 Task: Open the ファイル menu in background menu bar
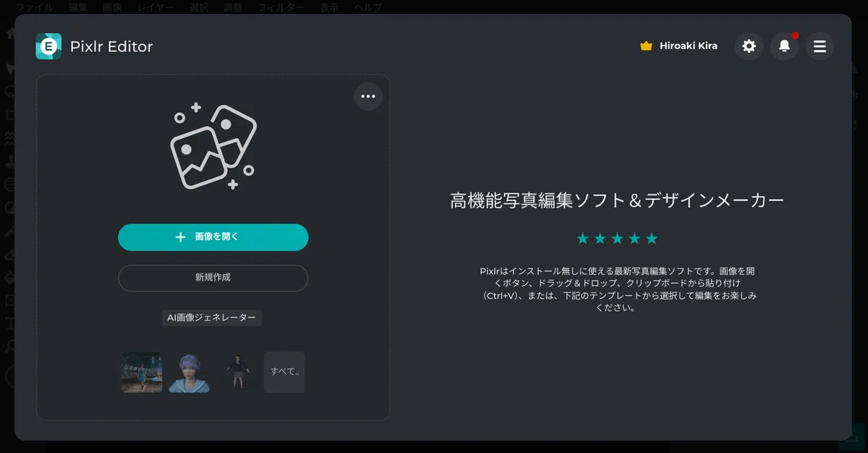35,7
